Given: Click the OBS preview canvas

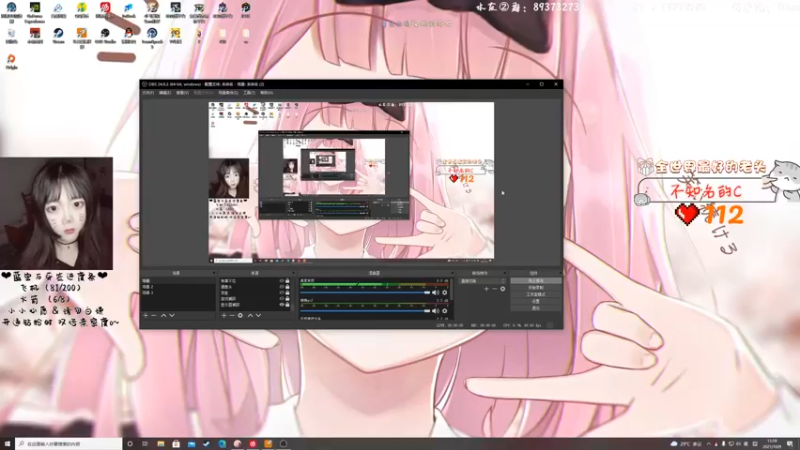Looking at the screenshot, I should click(x=351, y=181).
